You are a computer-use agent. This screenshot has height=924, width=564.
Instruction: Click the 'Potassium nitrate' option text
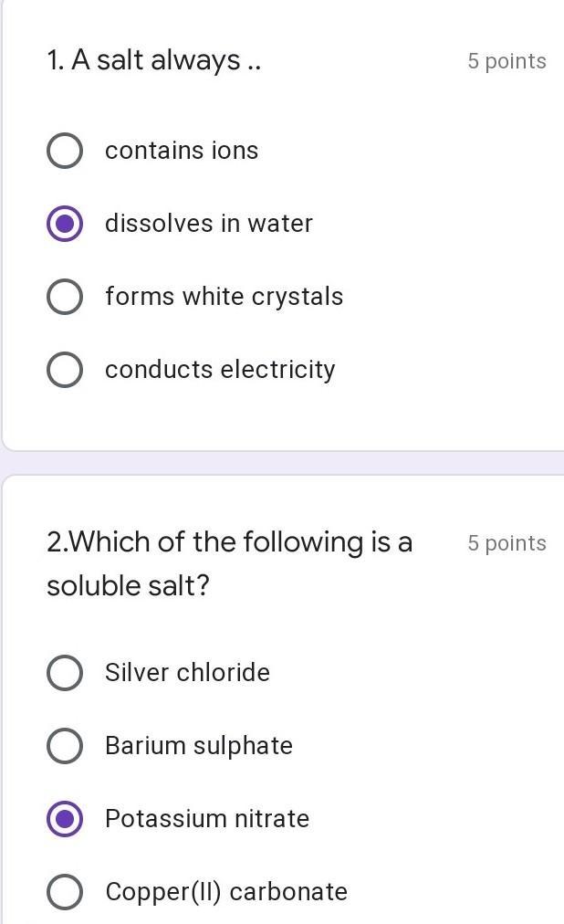[207, 819]
